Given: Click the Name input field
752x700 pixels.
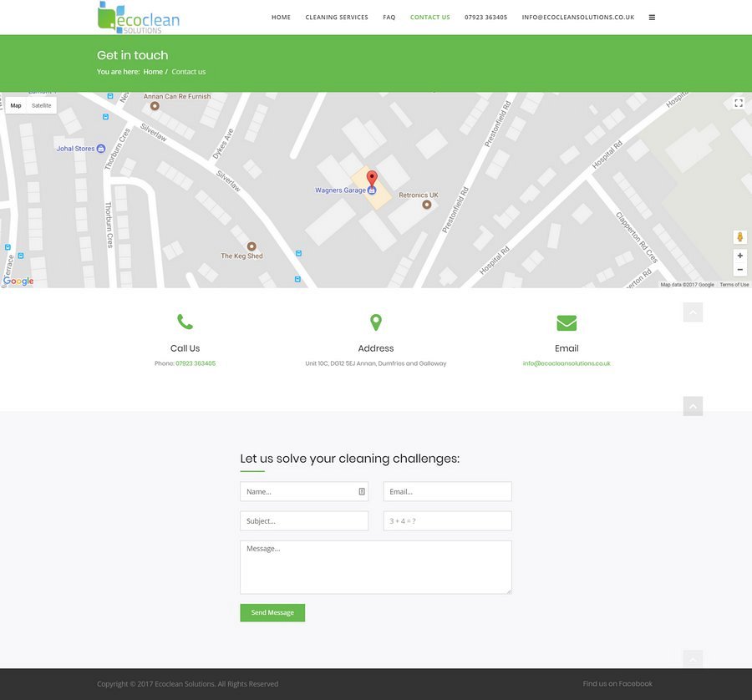Looking at the screenshot, I should [x=301, y=492].
